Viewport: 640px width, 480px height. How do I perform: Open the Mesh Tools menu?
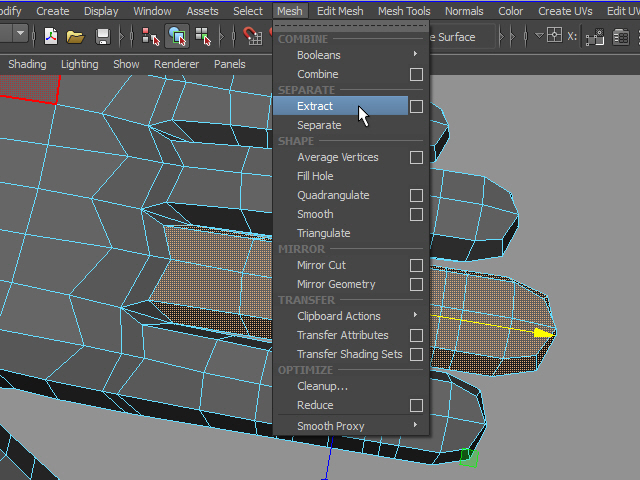(404, 11)
